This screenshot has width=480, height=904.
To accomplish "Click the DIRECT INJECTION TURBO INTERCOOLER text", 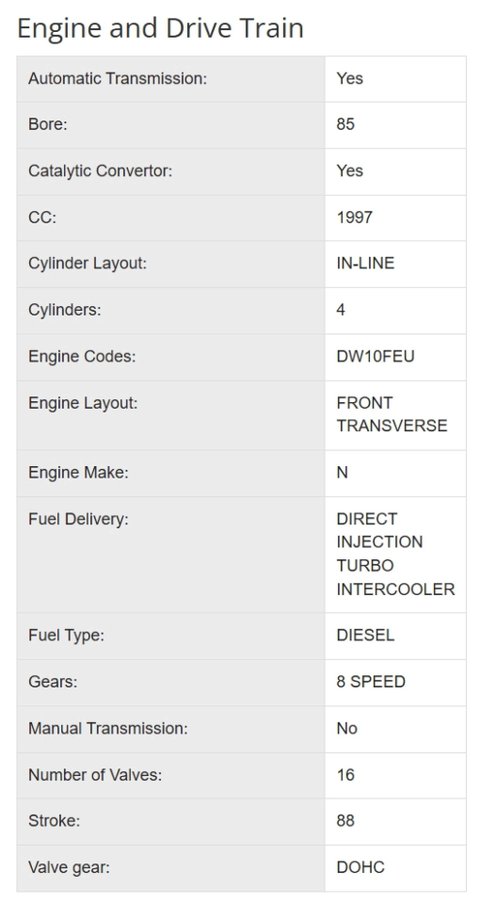I will coord(395,554).
